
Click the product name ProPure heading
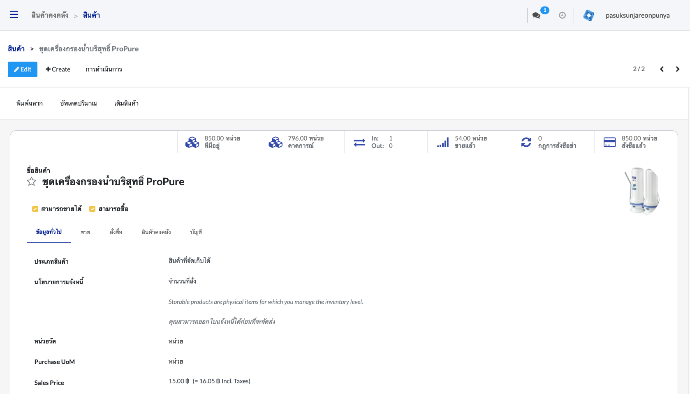(113, 181)
